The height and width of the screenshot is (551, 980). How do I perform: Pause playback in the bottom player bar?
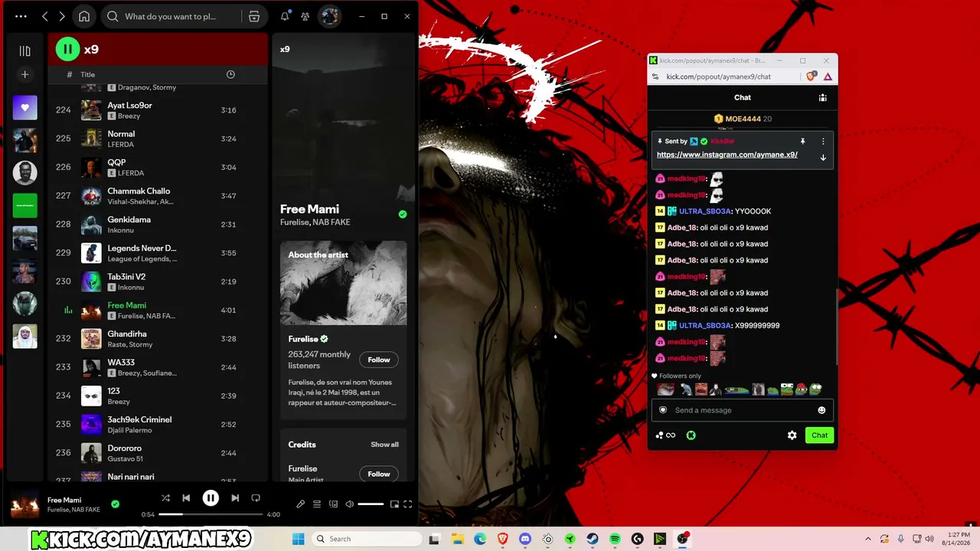click(211, 497)
